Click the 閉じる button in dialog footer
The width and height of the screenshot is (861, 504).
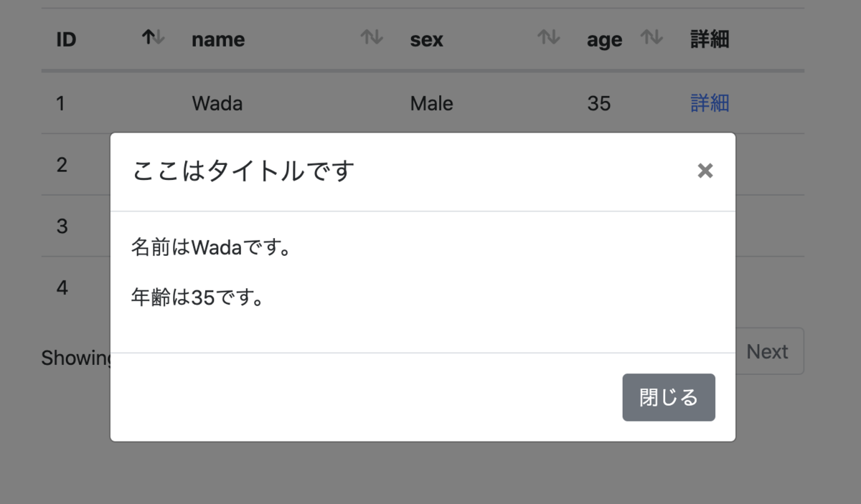pos(669,397)
